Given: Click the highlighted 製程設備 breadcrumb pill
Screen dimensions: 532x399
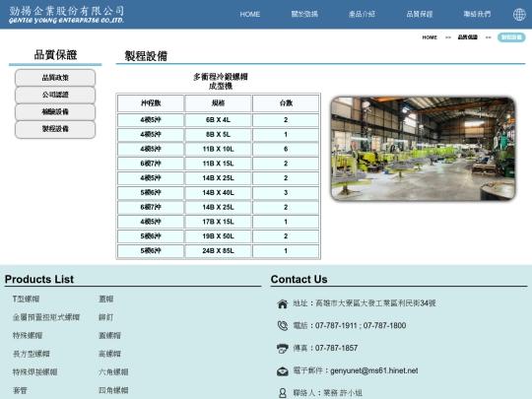Looking at the screenshot, I should click(x=511, y=37).
